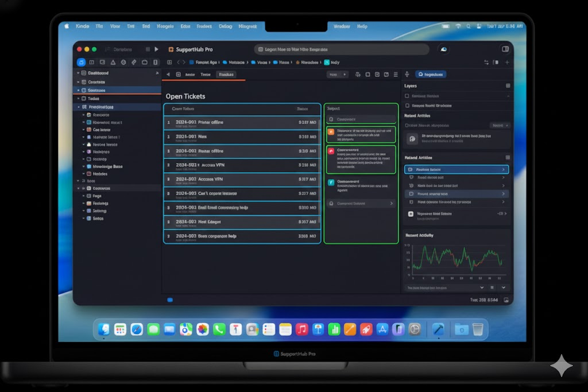Viewport: 588px width, 392px height.
Task: Collapse the Dashboard item's disclosure arrow in the sidebar
Action: (78, 73)
